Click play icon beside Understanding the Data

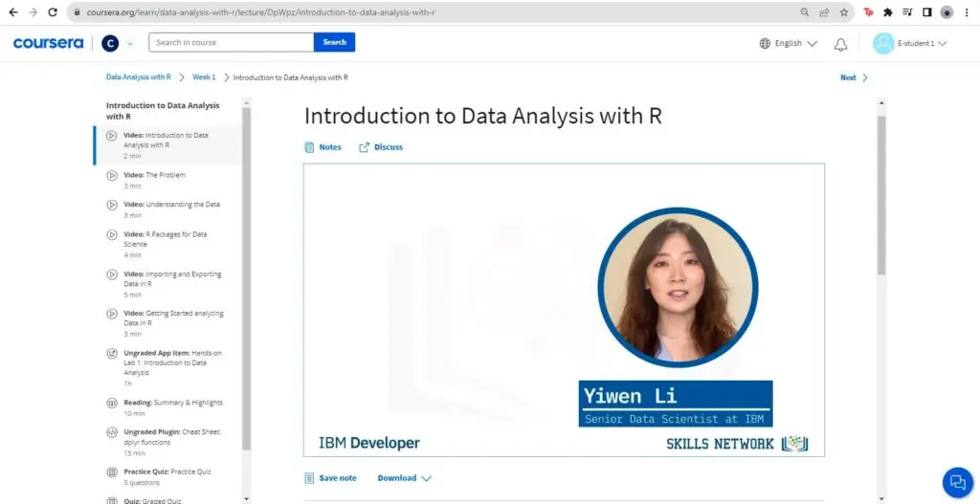click(112, 205)
